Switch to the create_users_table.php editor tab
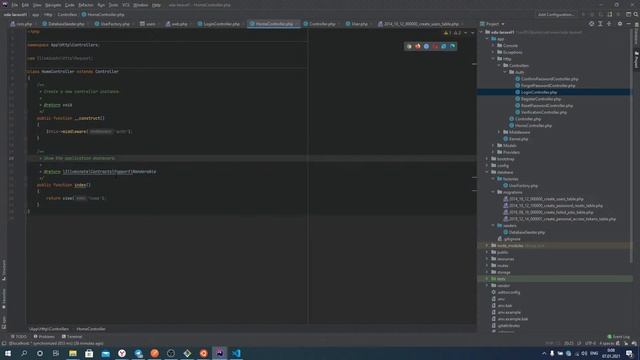640x360 pixels. point(419,24)
